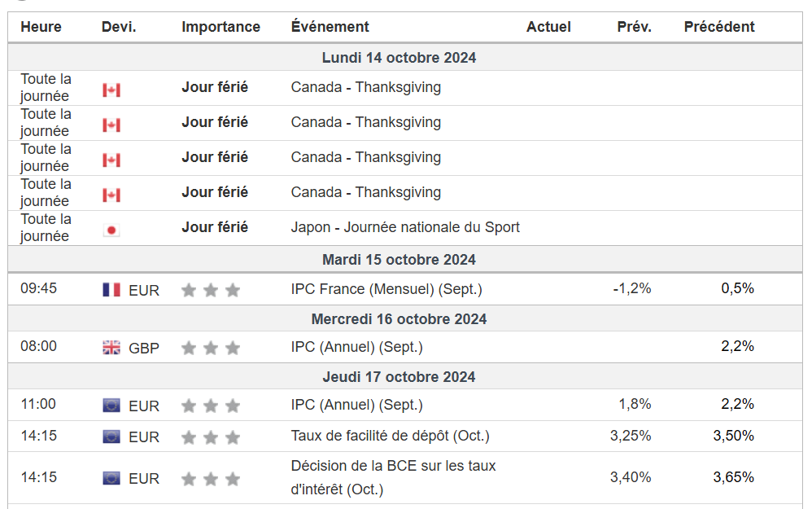Open IPC France (Mensuel) (Sept.) event
The width and height of the screenshot is (812, 509).
(386, 289)
